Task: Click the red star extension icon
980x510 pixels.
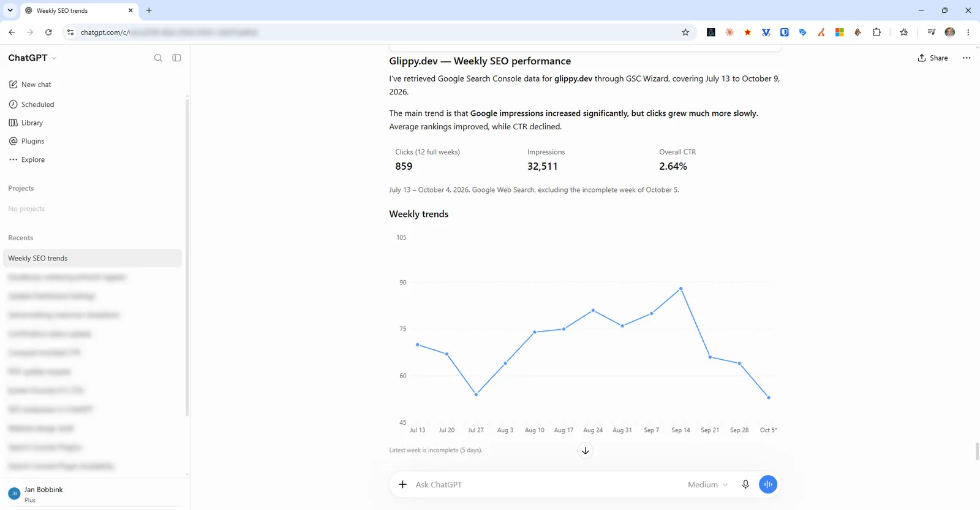Action: [x=748, y=32]
